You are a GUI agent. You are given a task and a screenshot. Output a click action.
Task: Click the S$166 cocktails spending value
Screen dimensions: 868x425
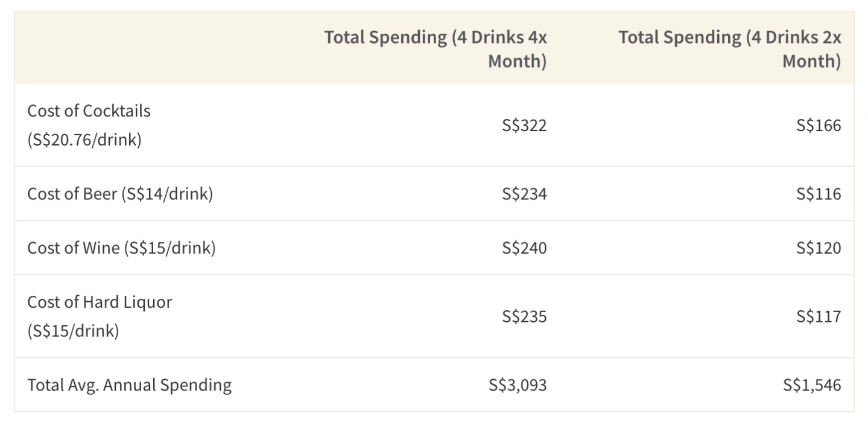click(819, 125)
